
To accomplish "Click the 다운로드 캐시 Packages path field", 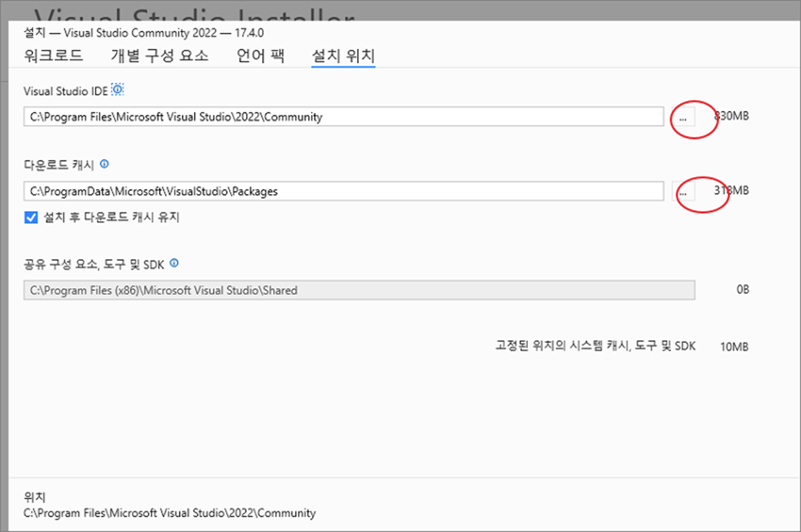I will pyautogui.click(x=343, y=191).
